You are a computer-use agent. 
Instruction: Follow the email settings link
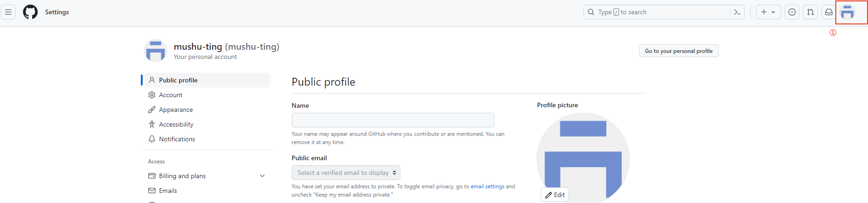487,186
